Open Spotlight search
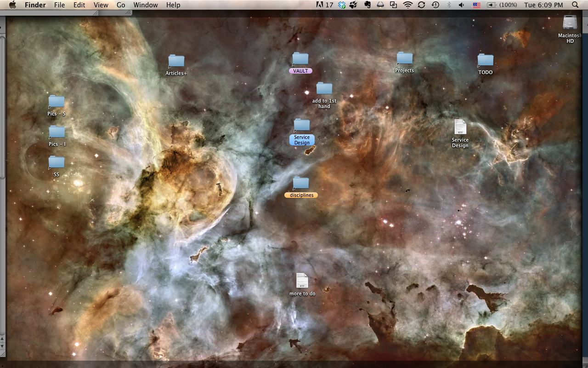The height and width of the screenshot is (368, 588). click(x=575, y=5)
